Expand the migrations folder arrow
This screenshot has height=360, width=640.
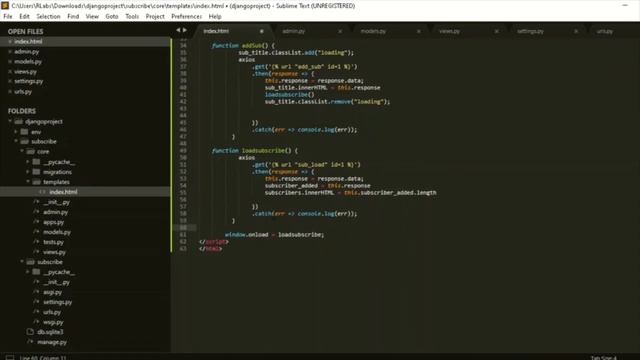(x=28, y=172)
